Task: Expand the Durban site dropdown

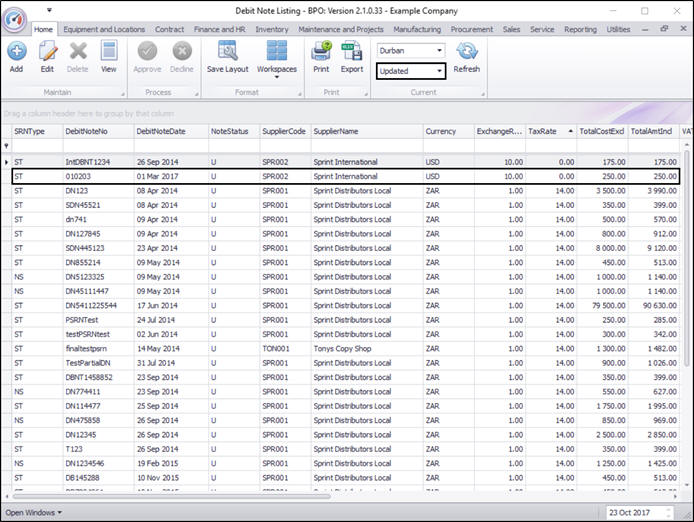Action: coord(438,50)
